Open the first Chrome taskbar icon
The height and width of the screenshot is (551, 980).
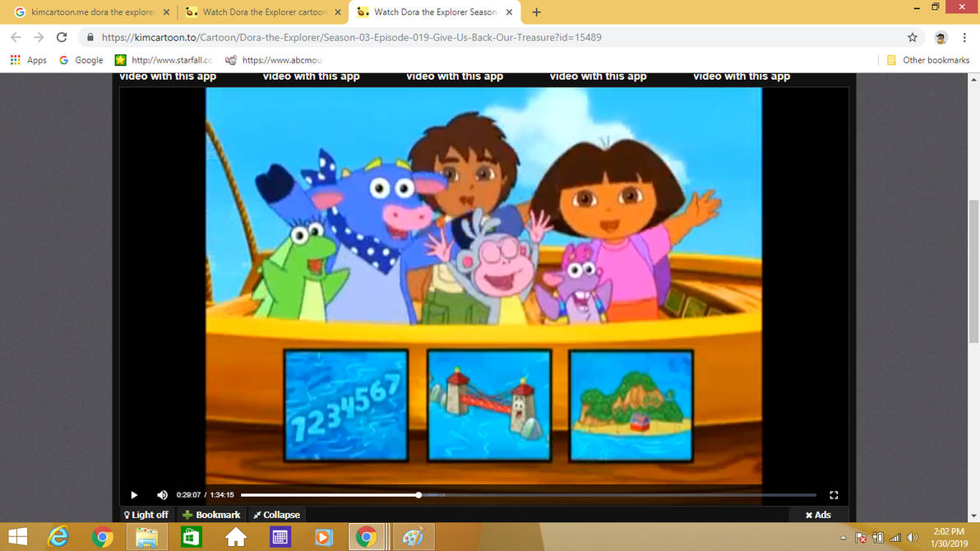coord(103,537)
